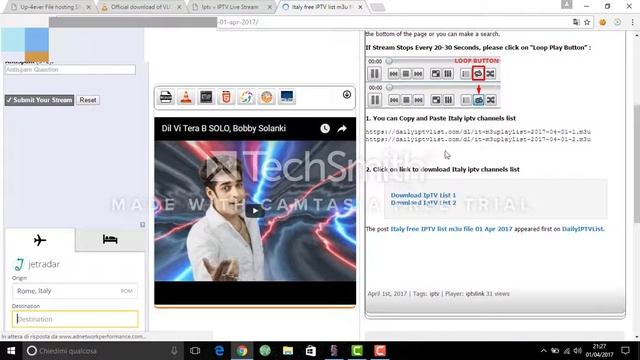The height and width of the screenshot is (360, 640).
Task: Open the Windows Start menu
Action: point(11,351)
